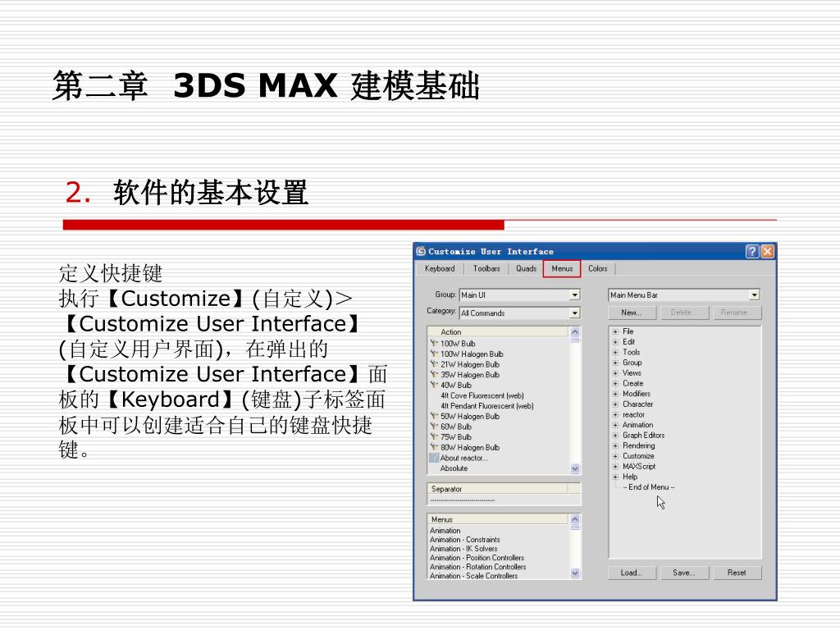This screenshot has height=630, width=840.
Task: Click Action list scroll down arrow
Action: click(x=575, y=468)
